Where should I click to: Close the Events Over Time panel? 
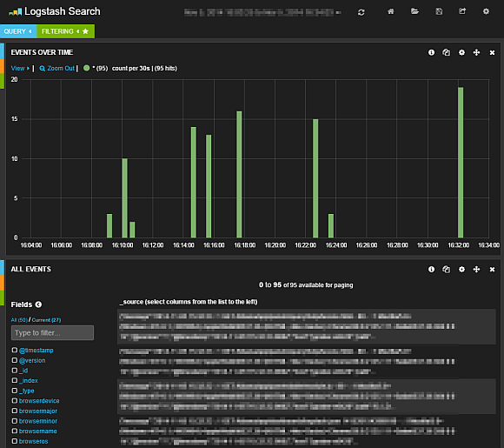pyautogui.click(x=492, y=52)
